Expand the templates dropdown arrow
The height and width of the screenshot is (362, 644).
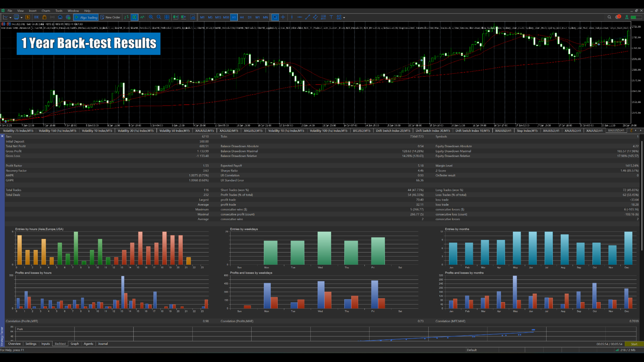(21, 17)
